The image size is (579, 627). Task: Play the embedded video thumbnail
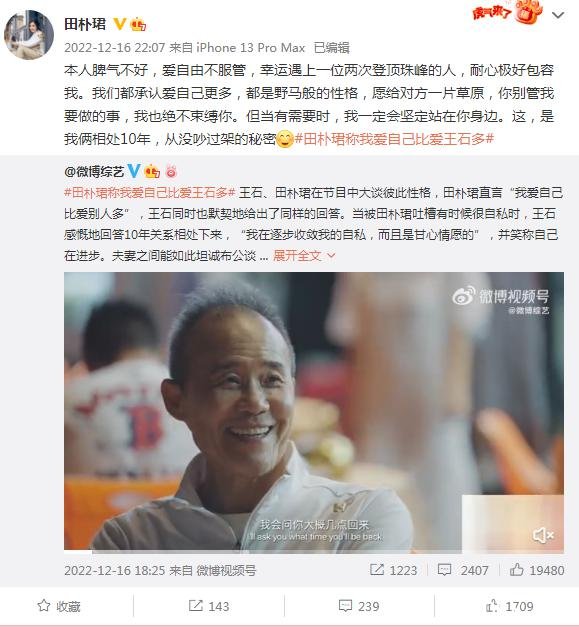(314, 412)
